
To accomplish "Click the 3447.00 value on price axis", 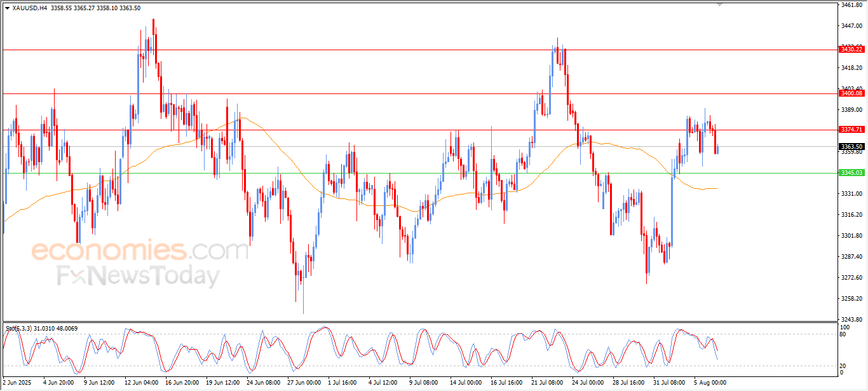I will coord(851,26).
